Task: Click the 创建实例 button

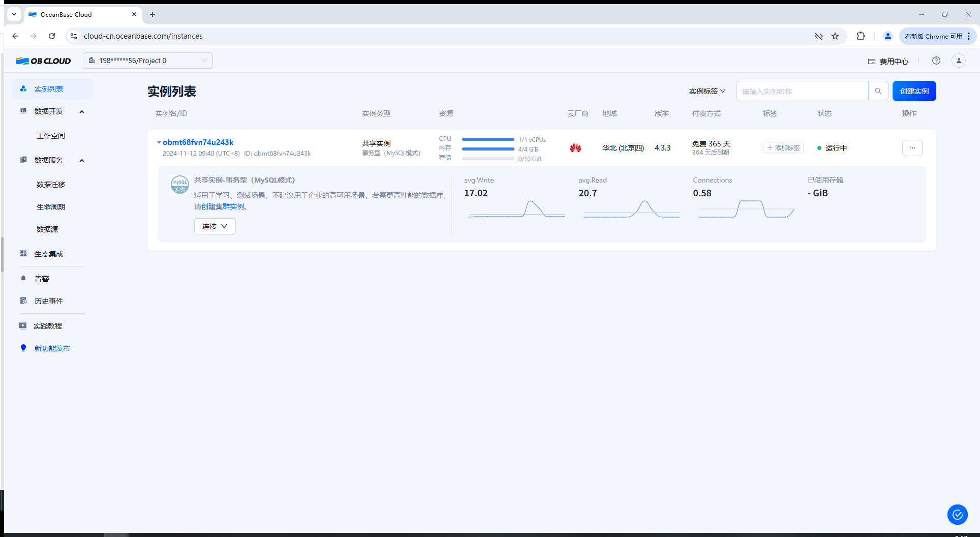Action: coord(914,92)
